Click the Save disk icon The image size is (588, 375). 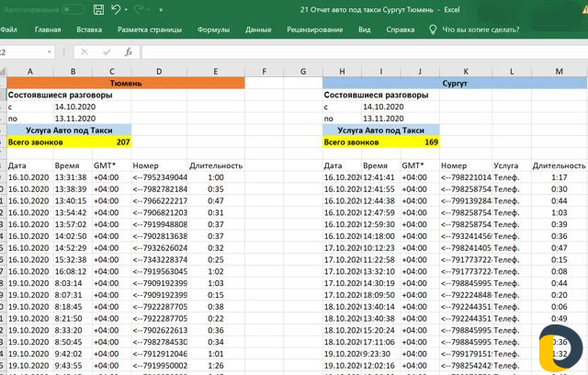coord(98,10)
